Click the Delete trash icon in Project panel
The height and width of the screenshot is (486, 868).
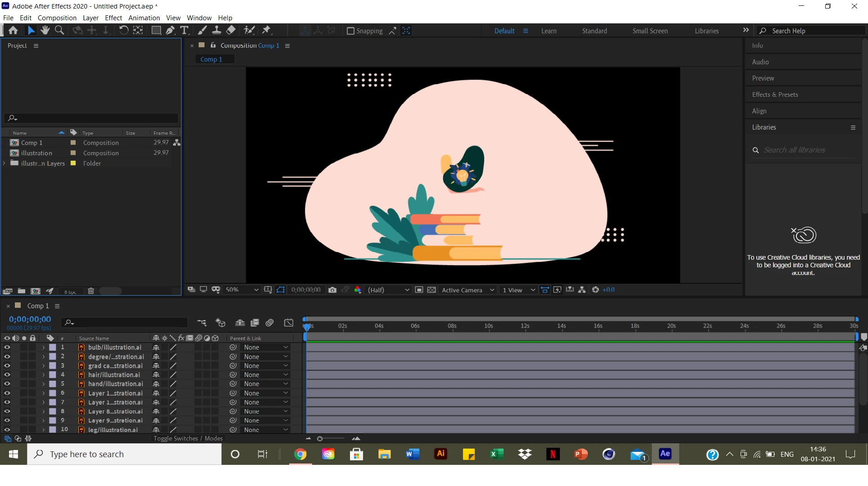pos(91,291)
